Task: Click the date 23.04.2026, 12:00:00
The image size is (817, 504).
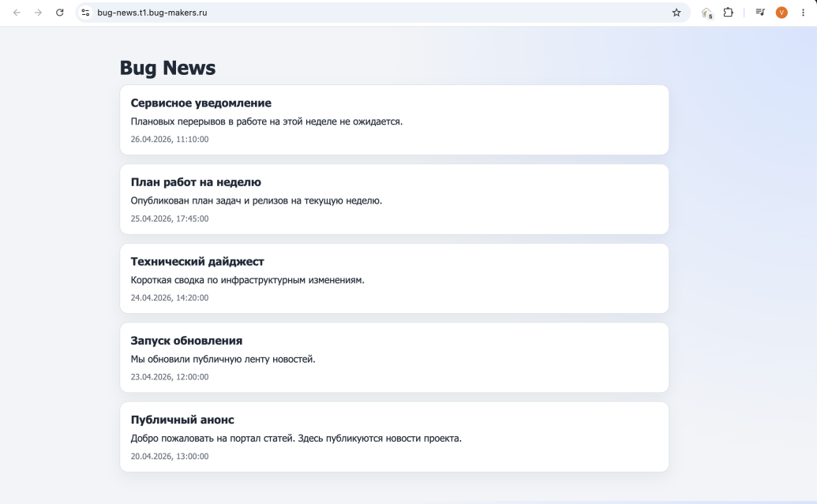Action: [x=170, y=377]
